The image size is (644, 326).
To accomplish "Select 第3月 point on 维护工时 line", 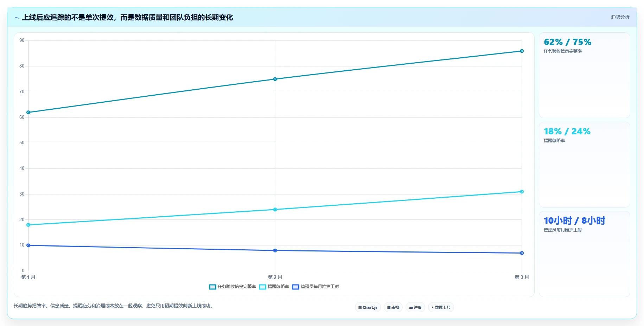I will (522, 253).
